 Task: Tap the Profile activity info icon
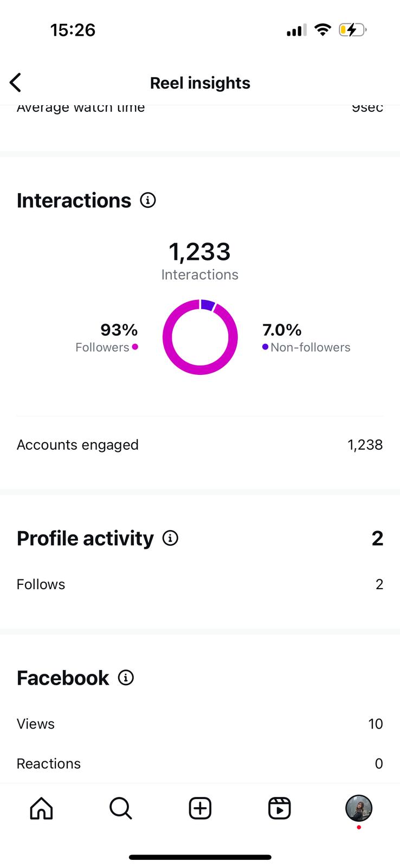(170, 538)
